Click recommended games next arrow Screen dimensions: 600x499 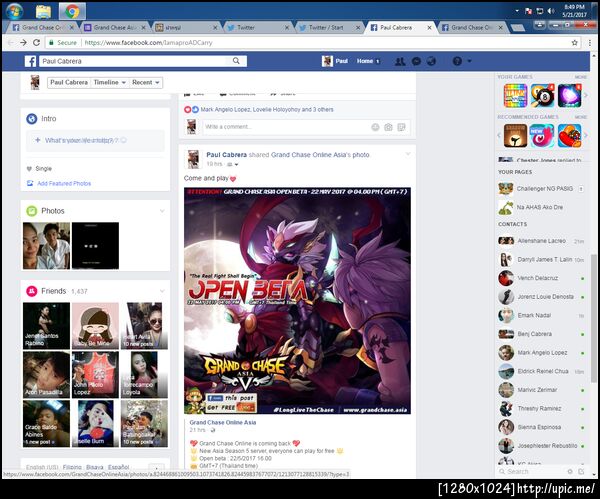coord(585,135)
